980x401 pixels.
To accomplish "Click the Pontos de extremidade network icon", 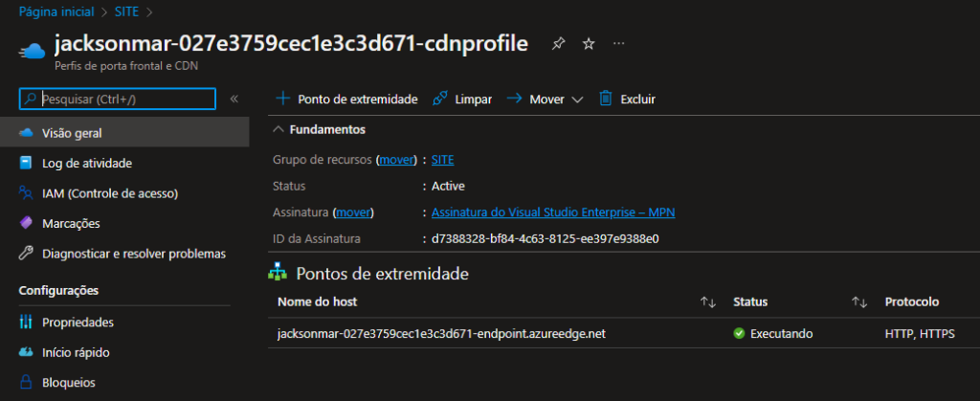I will pyautogui.click(x=278, y=273).
